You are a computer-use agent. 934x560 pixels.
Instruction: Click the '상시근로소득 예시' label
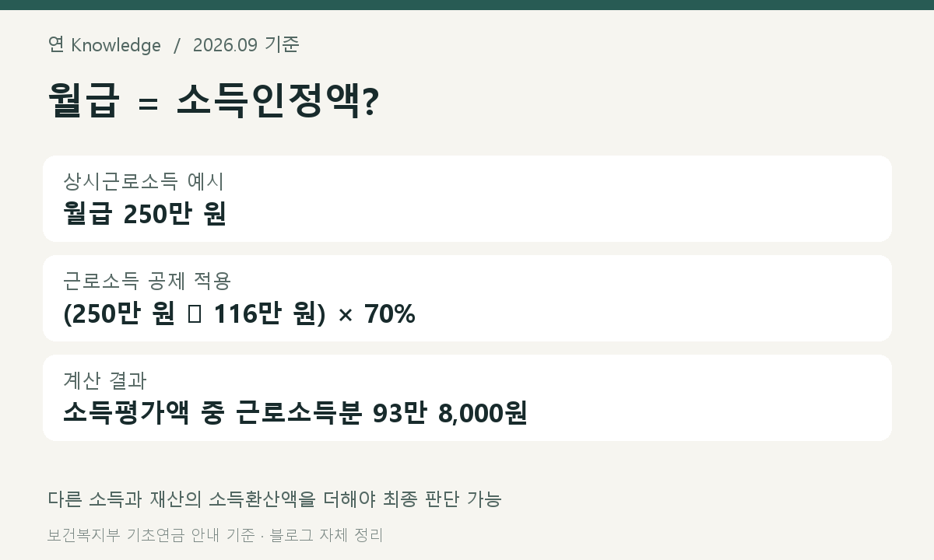pyautogui.click(x=143, y=181)
